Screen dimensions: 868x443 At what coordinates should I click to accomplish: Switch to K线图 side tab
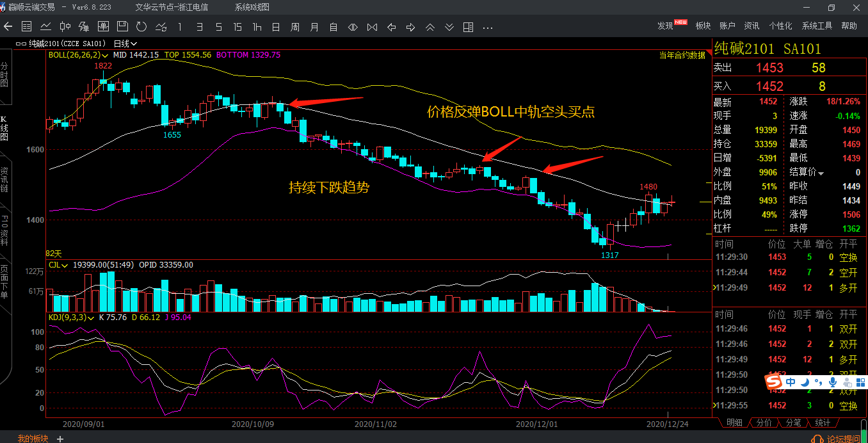tap(4, 129)
